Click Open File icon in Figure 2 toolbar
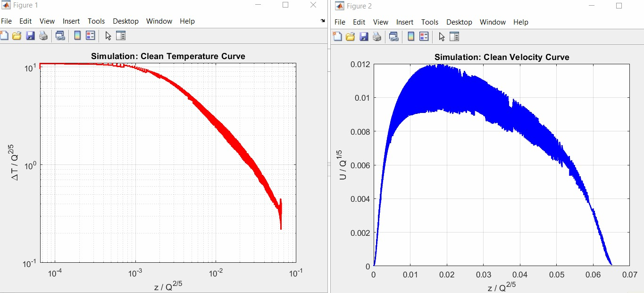The width and height of the screenshot is (644, 293). [x=350, y=36]
